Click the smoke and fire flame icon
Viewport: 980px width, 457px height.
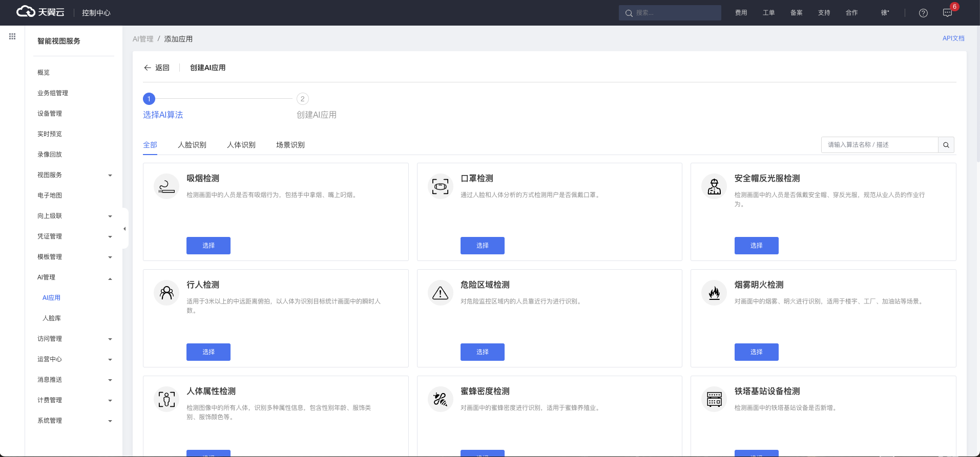714,293
